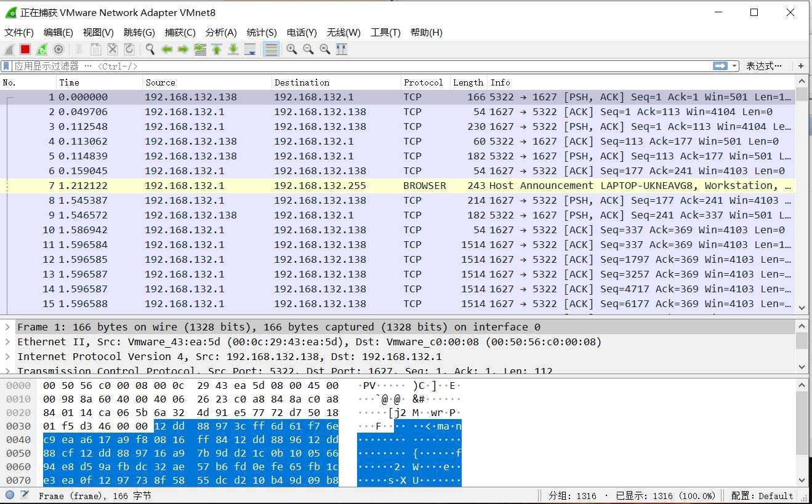Go to specified packet icon
Screen dimensions: 812x504
[x=200, y=50]
